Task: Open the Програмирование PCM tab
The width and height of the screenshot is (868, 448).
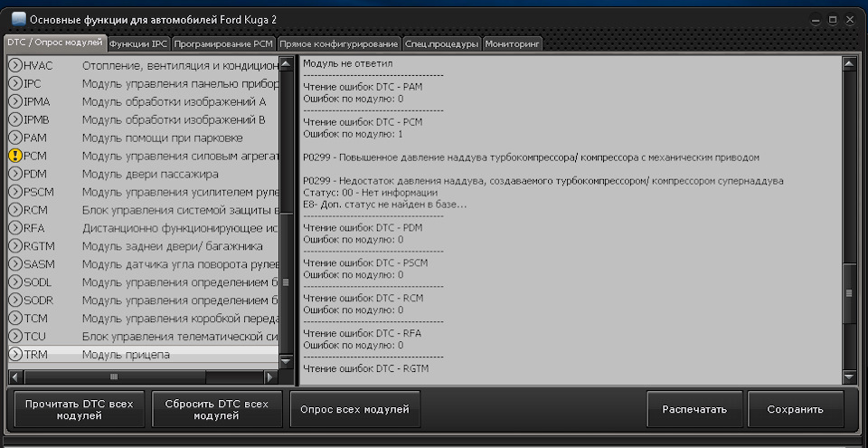Action: 223,43
